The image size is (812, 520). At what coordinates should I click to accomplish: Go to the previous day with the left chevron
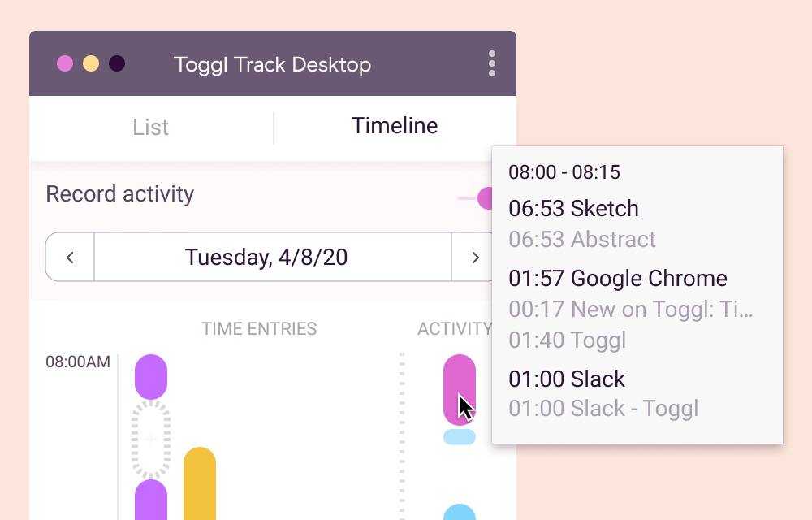[x=70, y=257]
